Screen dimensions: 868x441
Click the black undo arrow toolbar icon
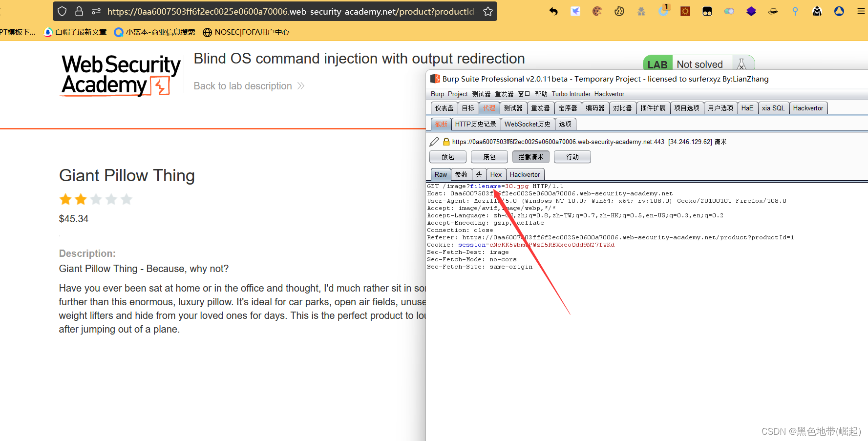pos(553,11)
